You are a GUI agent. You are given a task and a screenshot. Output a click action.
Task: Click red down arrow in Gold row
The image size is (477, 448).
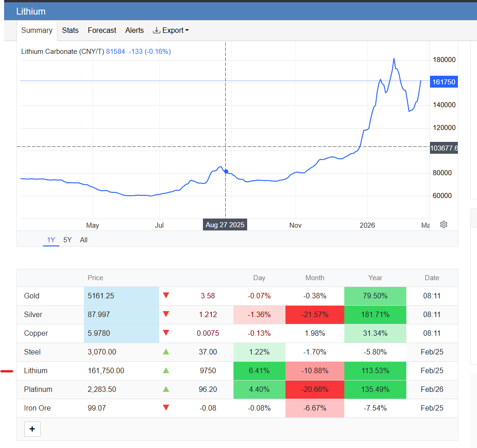pos(166,296)
